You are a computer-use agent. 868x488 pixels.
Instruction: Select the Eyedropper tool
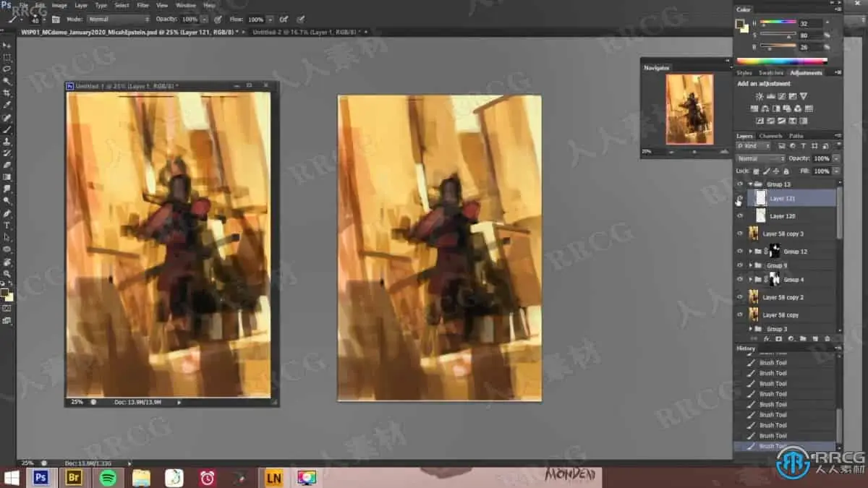click(7, 105)
